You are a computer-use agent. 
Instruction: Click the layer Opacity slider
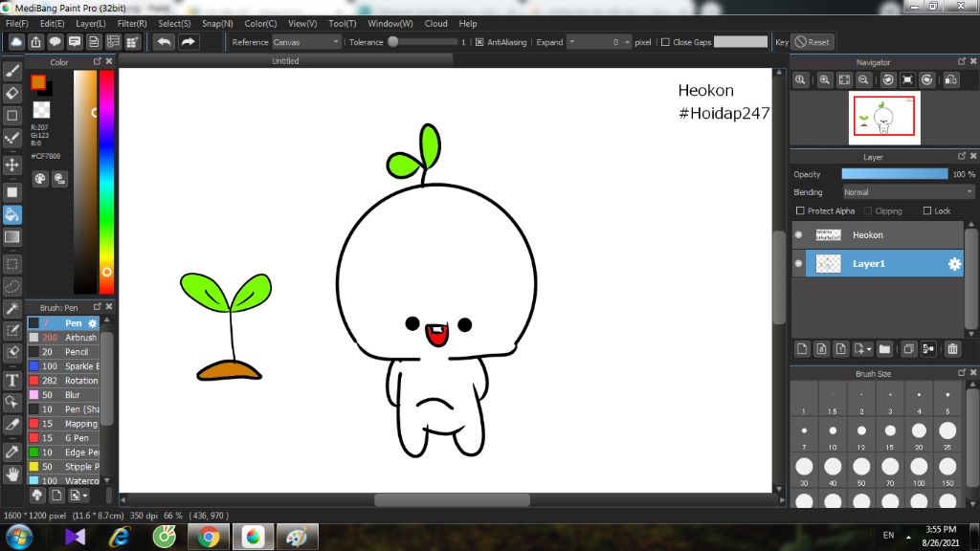coord(895,174)
